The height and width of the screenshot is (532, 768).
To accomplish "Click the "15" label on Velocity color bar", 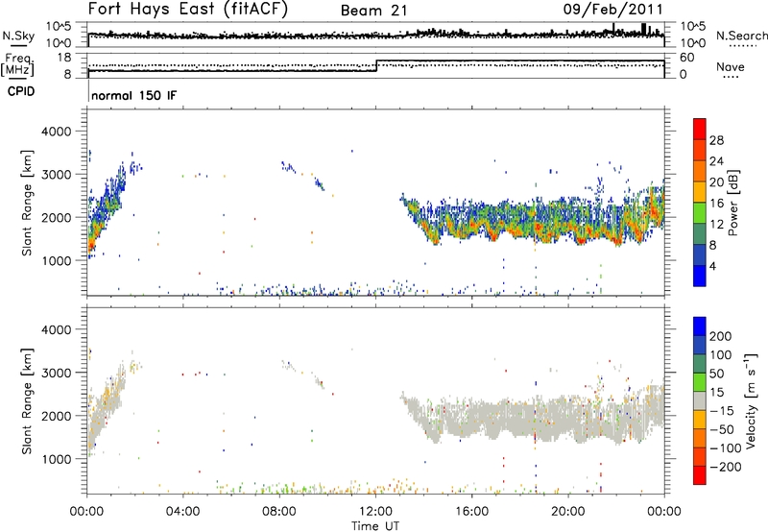I will click(716, 393).
